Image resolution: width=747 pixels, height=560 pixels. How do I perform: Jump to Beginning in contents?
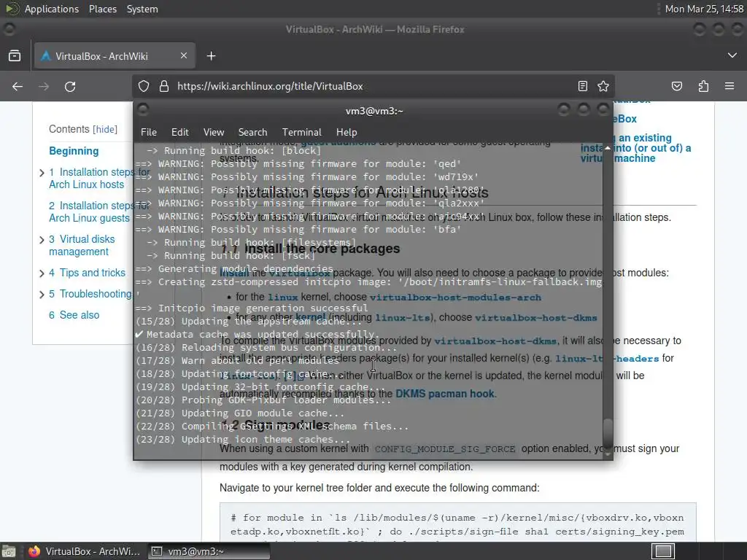74,151
